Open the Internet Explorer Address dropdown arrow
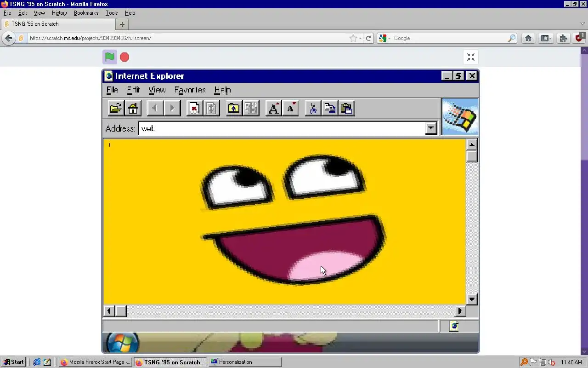Screen dimensions: 588x368 pyautogui.click(x=430, y=128)
